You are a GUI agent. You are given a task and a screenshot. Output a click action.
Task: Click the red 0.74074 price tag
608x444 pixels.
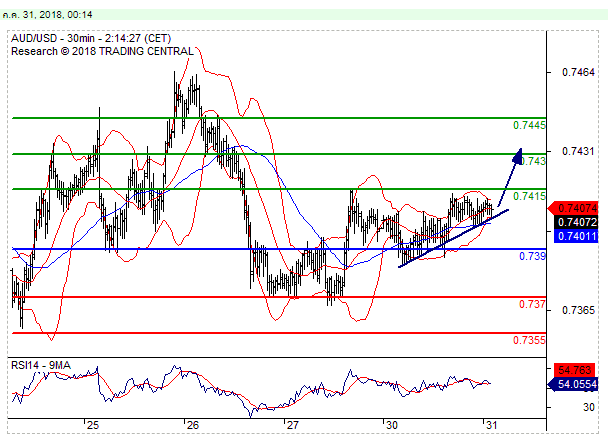tap(575, 209)
